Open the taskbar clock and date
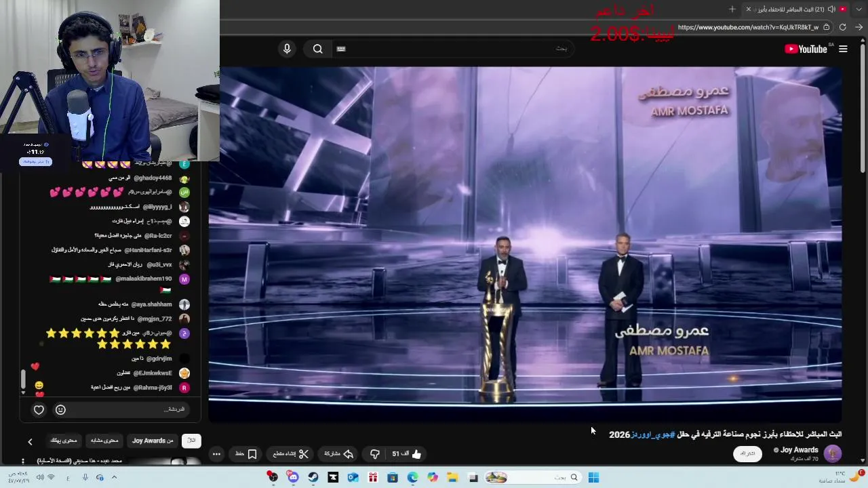868x488 pixels. point(18,477)
